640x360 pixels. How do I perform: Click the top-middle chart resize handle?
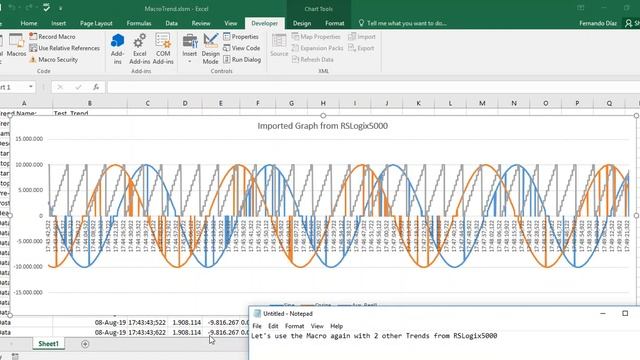[x=323, y=116]
